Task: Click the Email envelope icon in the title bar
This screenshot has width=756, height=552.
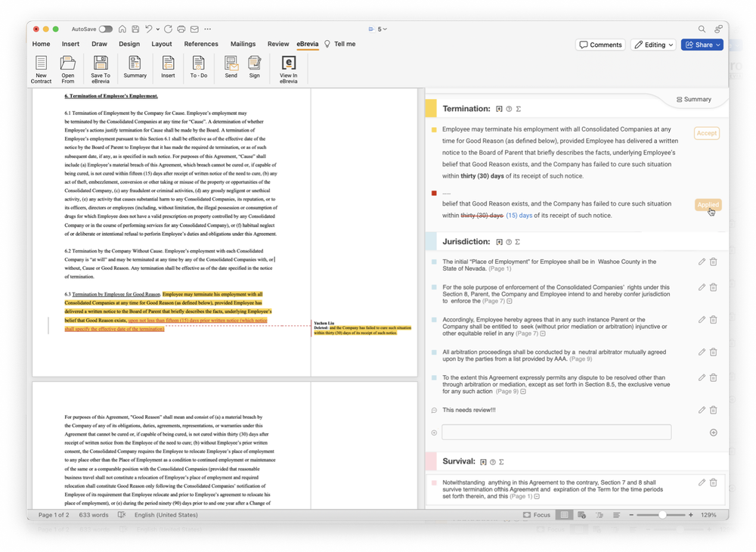Action: tap(194, 29)
